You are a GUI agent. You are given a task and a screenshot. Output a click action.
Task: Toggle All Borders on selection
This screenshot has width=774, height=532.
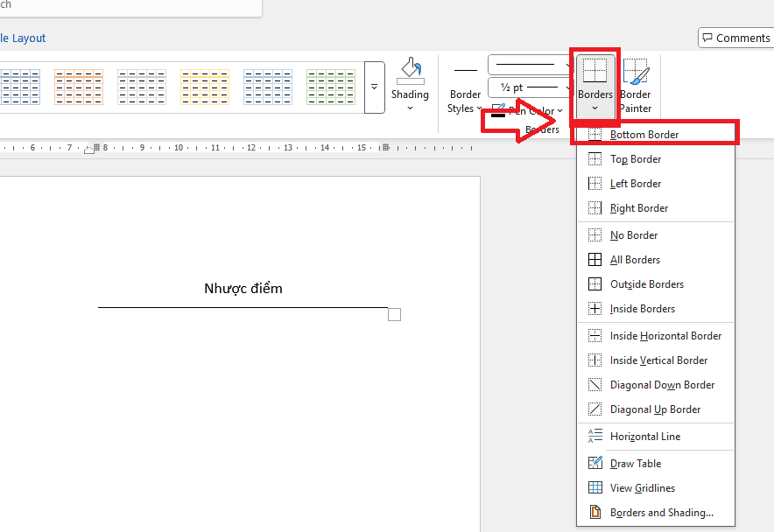coord(635,260)
